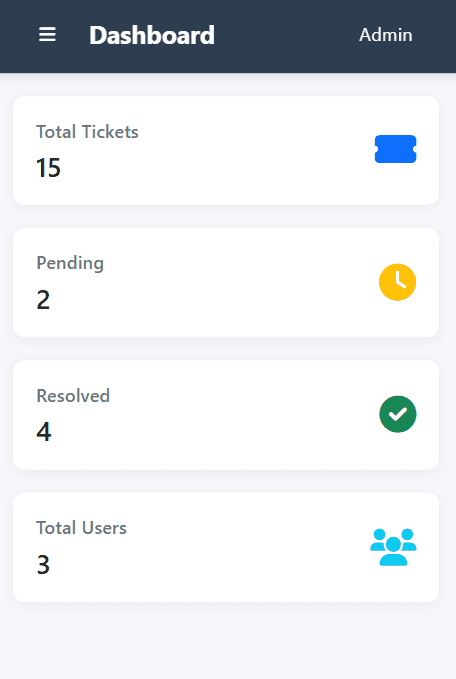Click the Dashboard title
Screen dimensions: 456x679
tap(152, 35)
